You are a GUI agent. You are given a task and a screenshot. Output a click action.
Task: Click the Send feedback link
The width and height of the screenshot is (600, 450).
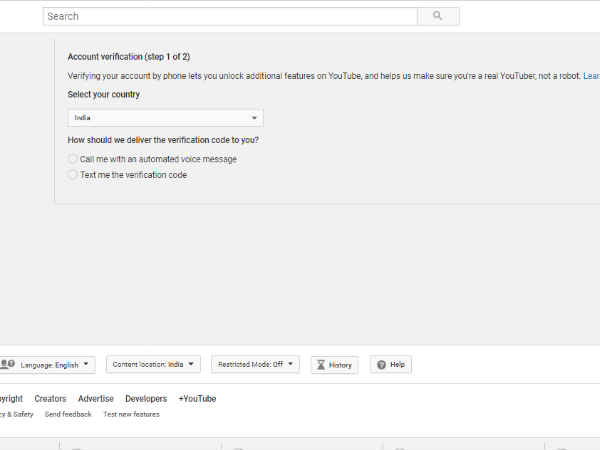[x=68, y=414]
